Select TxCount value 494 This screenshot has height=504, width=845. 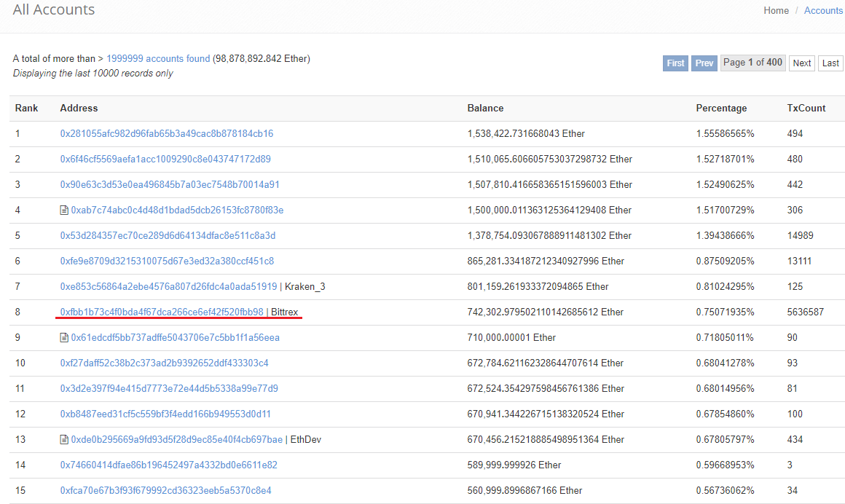pos(795,134)
